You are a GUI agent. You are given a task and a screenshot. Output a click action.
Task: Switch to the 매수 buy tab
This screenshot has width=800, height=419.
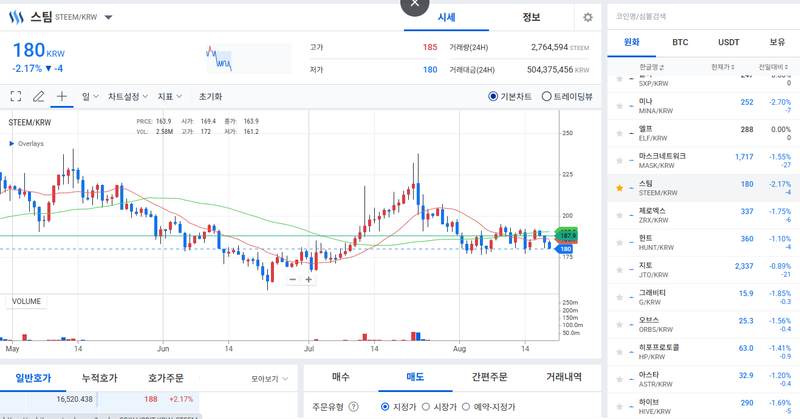[341, 377]
